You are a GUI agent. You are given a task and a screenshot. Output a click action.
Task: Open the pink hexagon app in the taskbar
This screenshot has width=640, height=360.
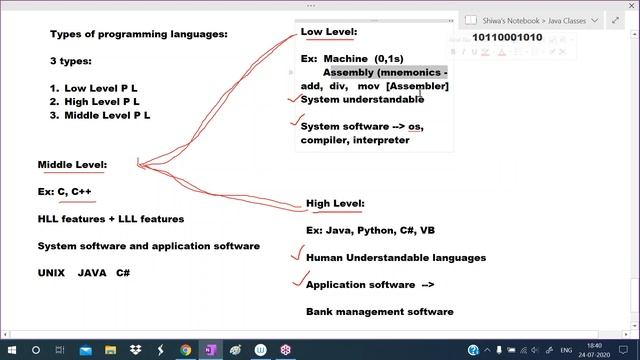click(x=285, y=350)
